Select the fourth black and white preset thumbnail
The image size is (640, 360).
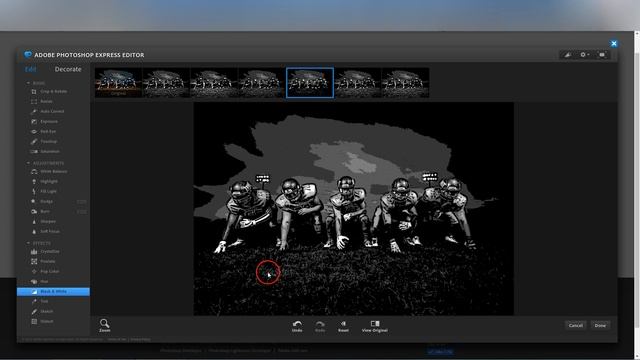[262, 83]
